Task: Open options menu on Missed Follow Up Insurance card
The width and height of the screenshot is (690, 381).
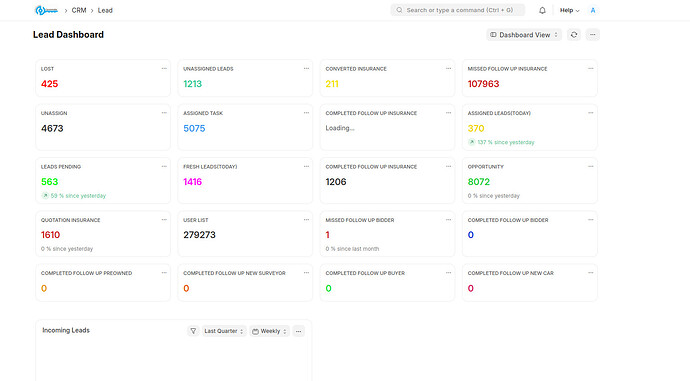Action: [x=591, y=69]
